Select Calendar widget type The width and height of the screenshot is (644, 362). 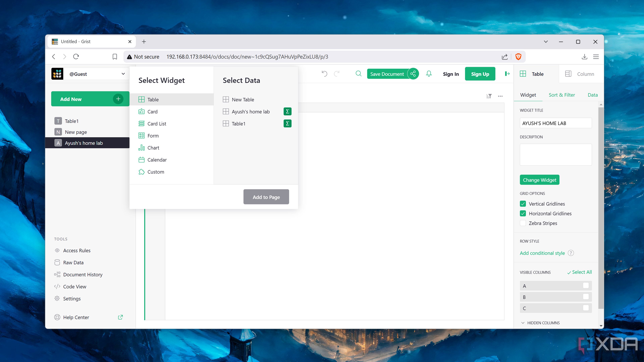(x=172, y=160)
